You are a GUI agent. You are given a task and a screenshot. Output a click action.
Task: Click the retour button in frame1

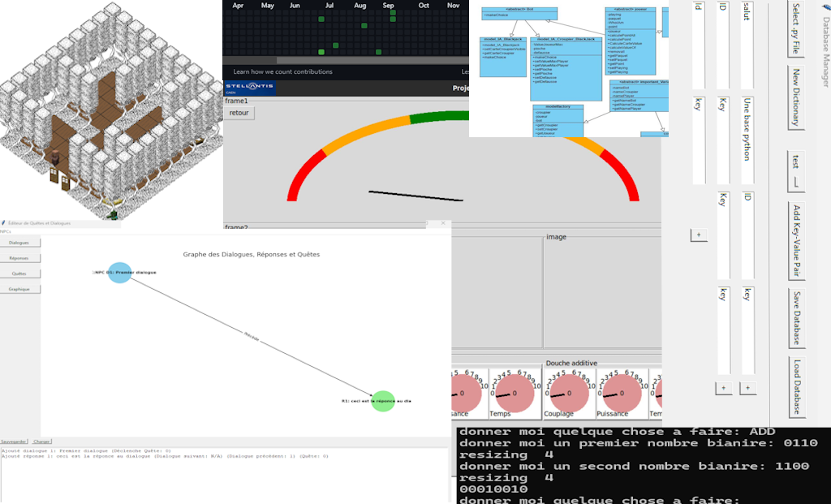(239, 113)
